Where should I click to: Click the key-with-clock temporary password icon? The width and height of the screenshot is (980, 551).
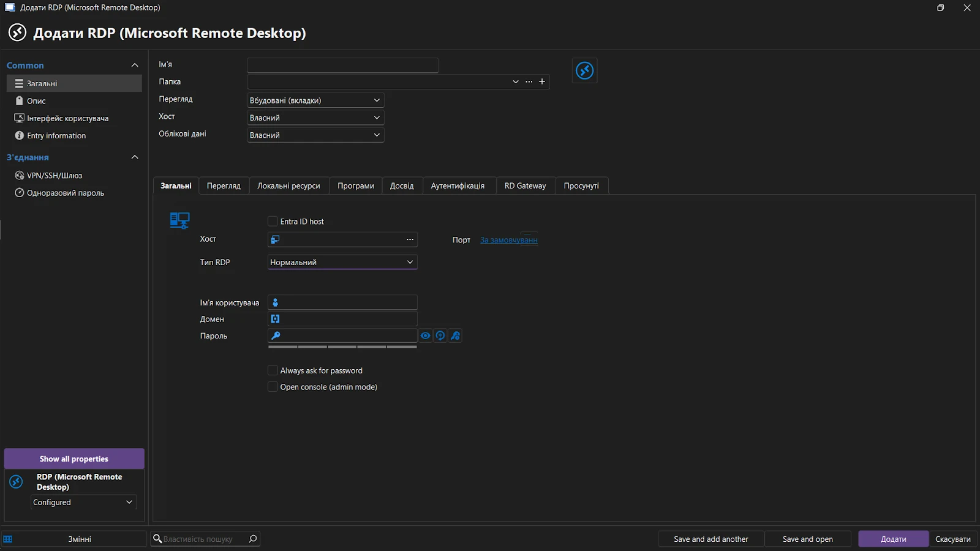click(455, 335)
